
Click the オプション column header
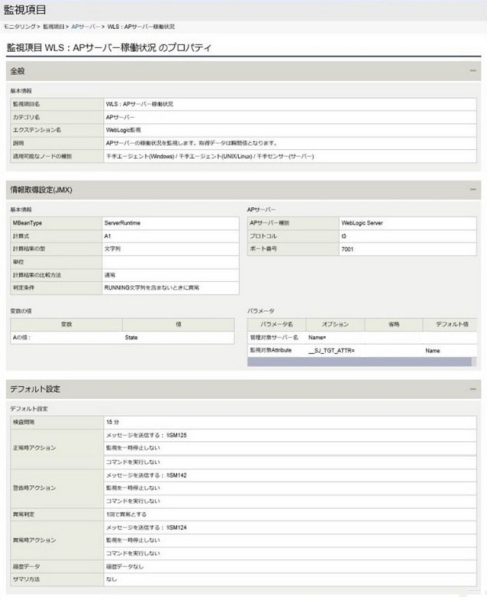[x=335, y=324]
